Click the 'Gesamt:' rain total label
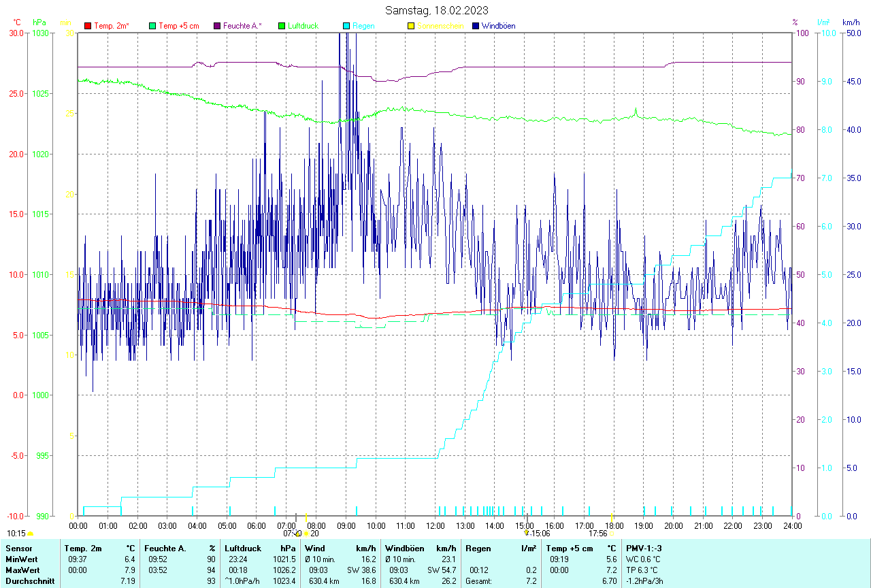 point(478,581)
